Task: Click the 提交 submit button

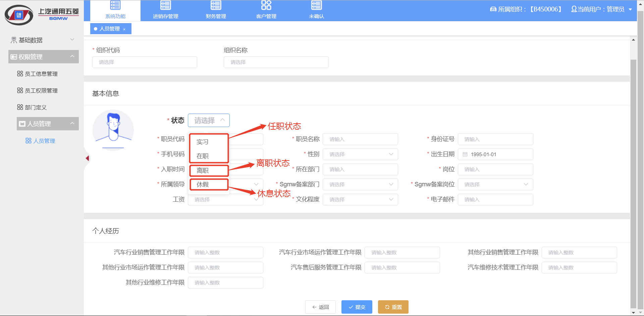Action: pos(357,307)
